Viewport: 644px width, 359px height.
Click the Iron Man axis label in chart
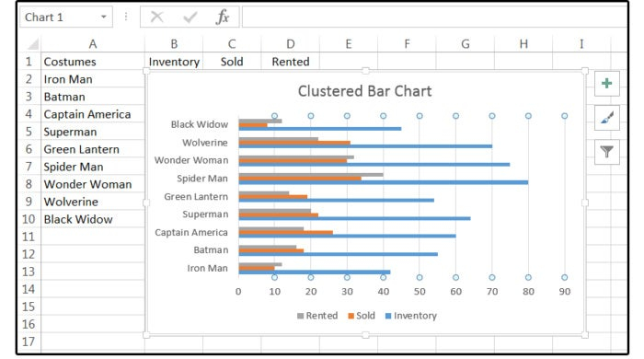point(207,268)
